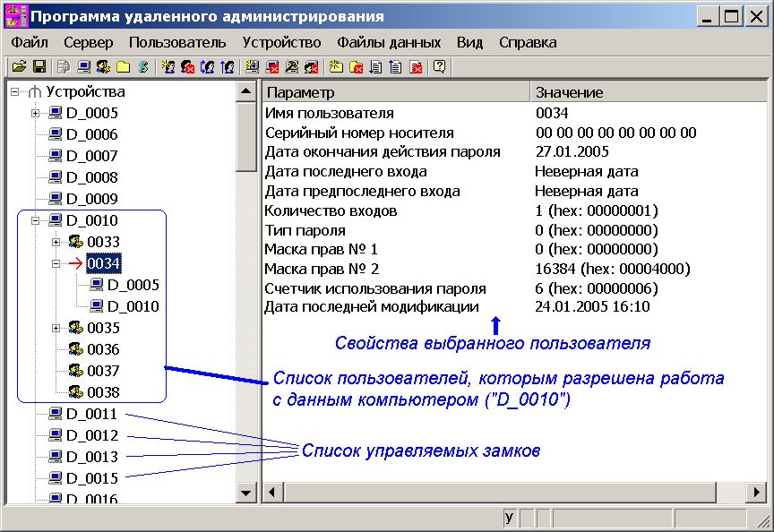This screenshot has width=774, height=532.
Task: Select the D_0012 device
Action: pyautogui.click(x=91, y=435)
